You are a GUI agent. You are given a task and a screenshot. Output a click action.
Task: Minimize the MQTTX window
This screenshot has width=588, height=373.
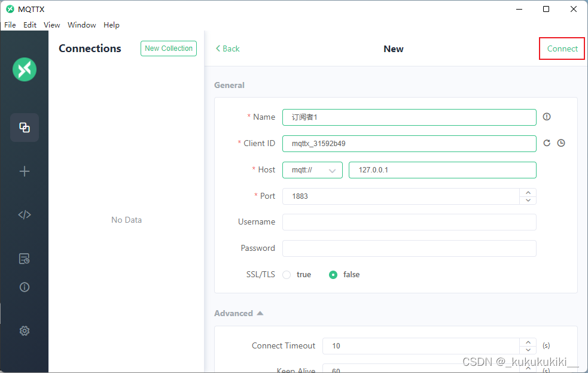click(x=519, y=9)
